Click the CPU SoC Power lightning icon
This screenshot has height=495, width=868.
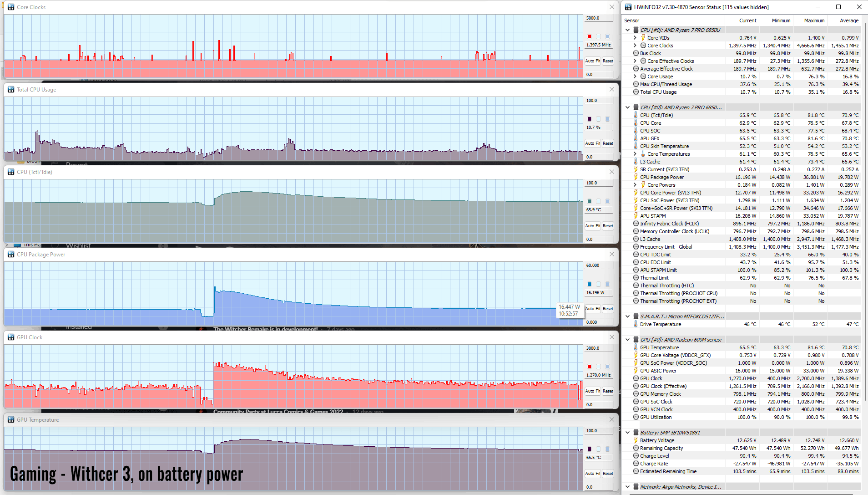point(636,200)
